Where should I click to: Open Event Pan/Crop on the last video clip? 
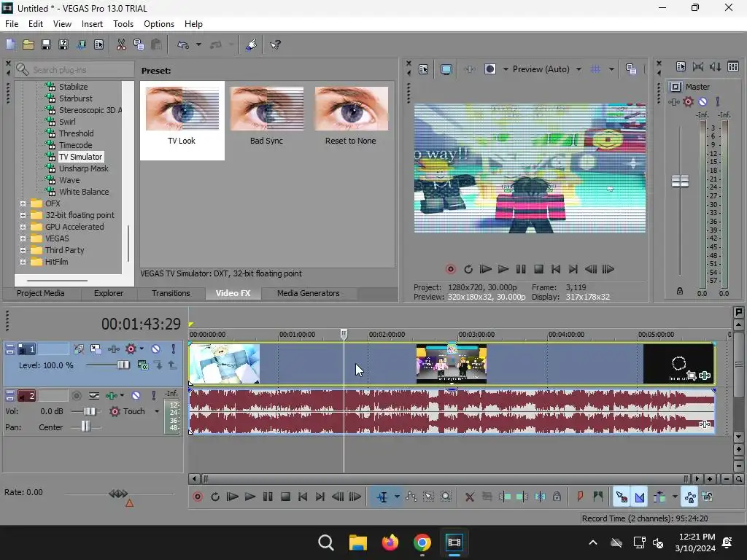(x=692, y=376)
